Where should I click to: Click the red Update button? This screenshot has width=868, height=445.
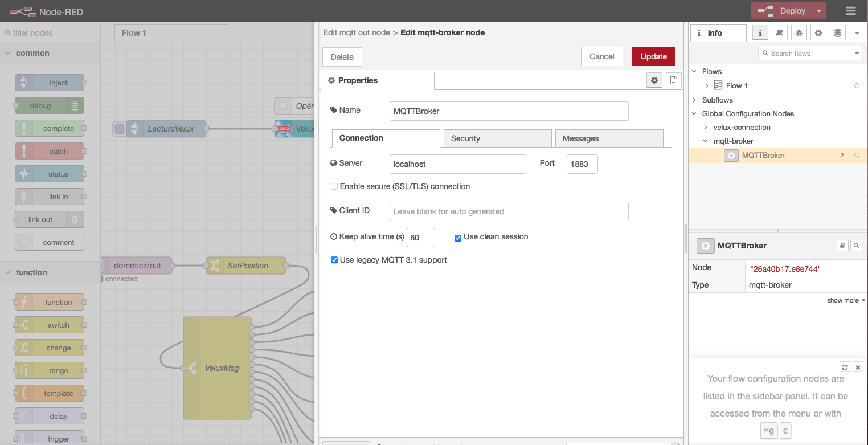(653, 56)
